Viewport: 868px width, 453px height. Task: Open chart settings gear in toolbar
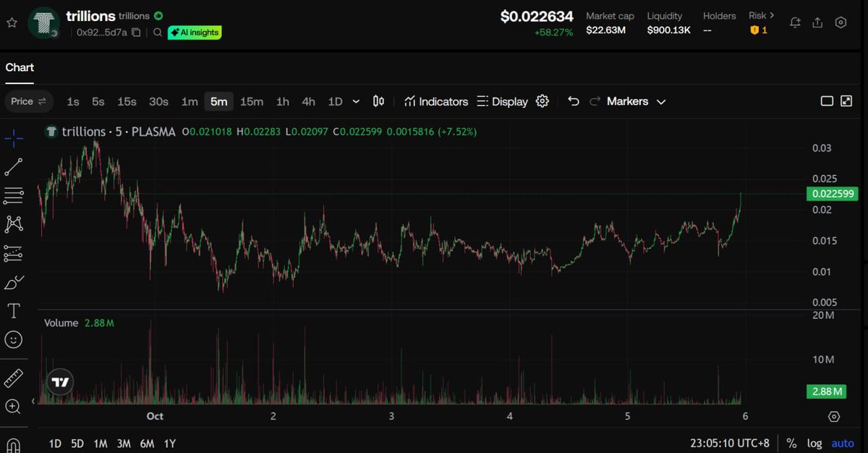point(542,101)
